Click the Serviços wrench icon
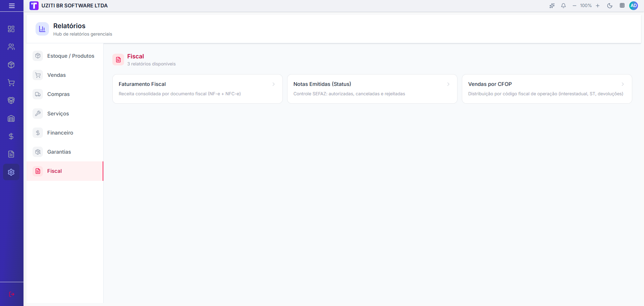 [x=38, y=113]
